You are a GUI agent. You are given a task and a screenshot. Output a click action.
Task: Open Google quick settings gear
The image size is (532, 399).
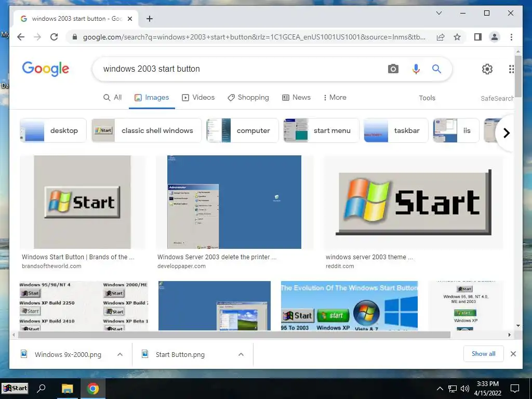click(x=487, y=69)
